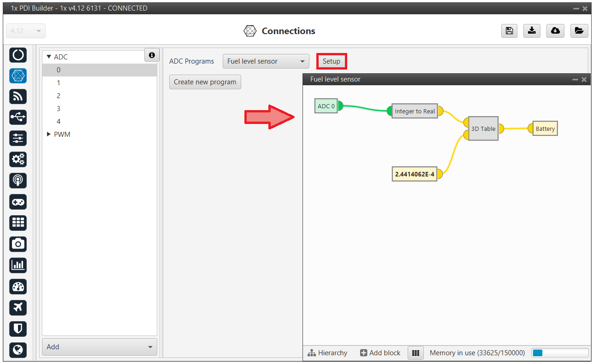This screenshot has width=593, height=364.
Task: Expand the PWM tree node
Action: [49, 135]
